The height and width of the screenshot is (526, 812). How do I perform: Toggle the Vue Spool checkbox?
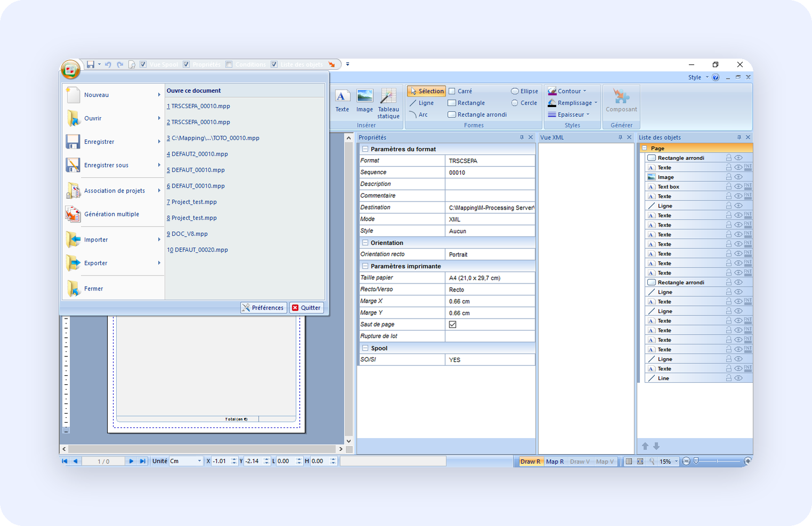click(x=143, y=64)
